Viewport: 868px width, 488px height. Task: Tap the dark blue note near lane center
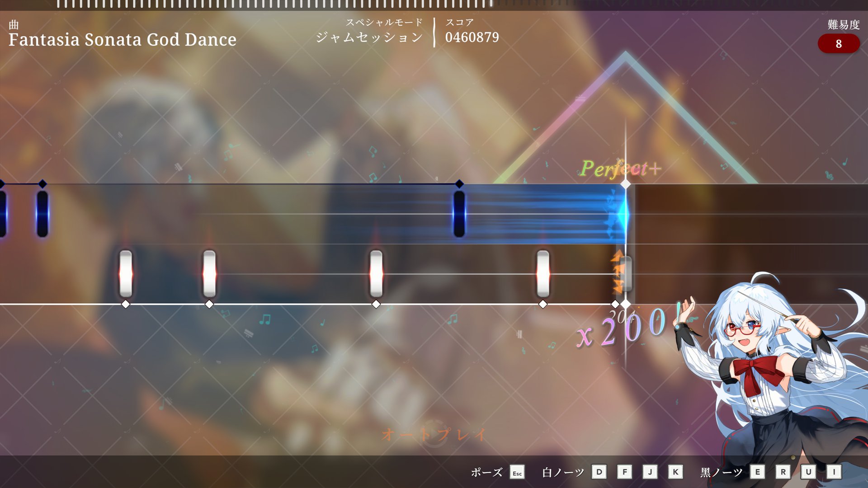[459, 214]
